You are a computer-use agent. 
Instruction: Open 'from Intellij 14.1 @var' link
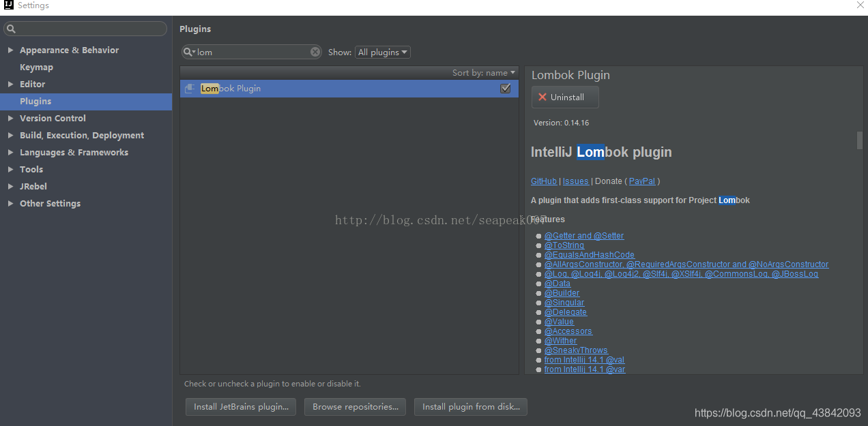[x=585, y=369]
